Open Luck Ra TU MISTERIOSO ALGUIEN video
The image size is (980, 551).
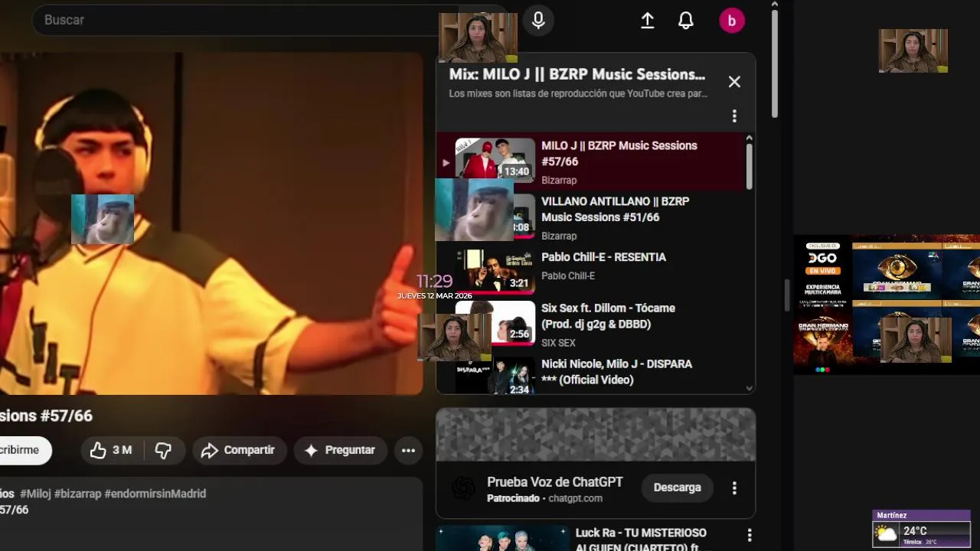coord(641,540)
